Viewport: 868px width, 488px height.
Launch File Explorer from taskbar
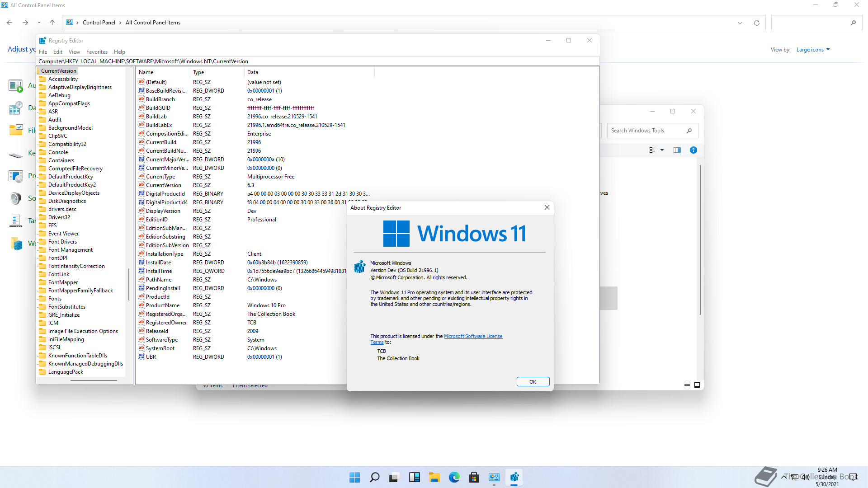tap(434, 477)
